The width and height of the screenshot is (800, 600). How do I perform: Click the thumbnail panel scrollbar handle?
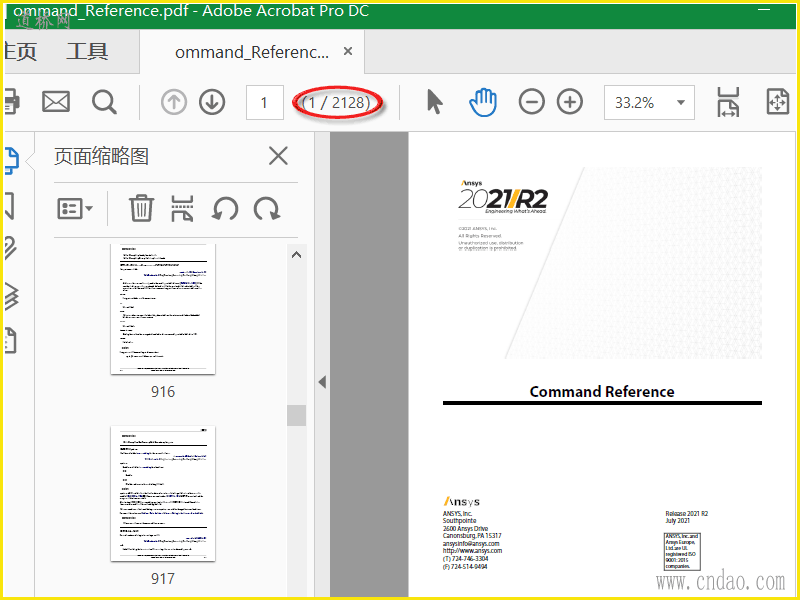coord(296,415)
